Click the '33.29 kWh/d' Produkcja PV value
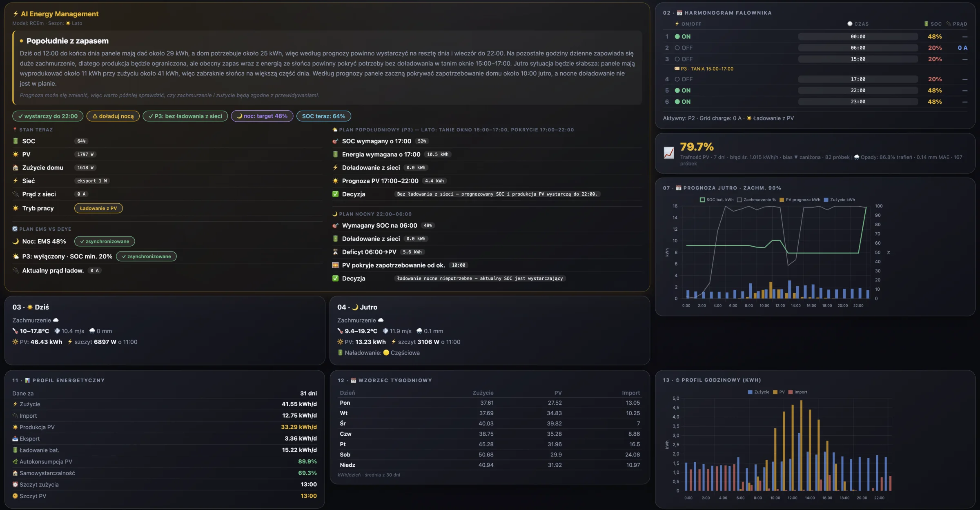Image resolution: width=980 pixels, height=510 pixels. [299, 427]
